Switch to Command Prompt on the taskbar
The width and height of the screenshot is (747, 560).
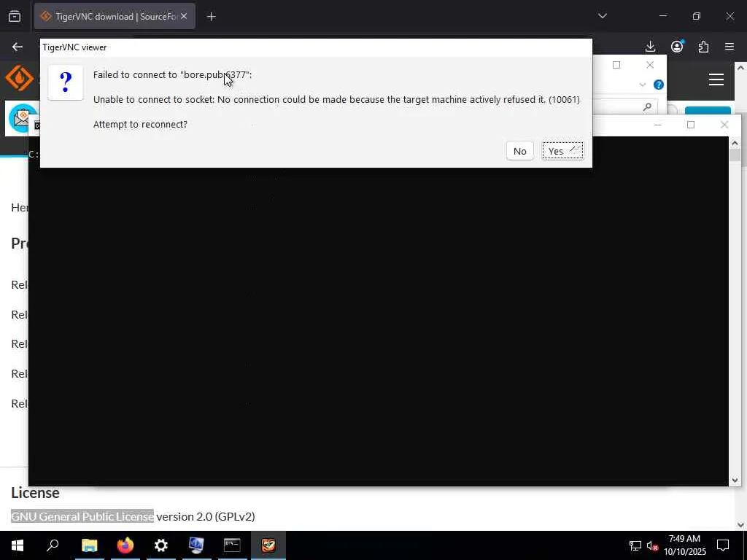[232, 545]
